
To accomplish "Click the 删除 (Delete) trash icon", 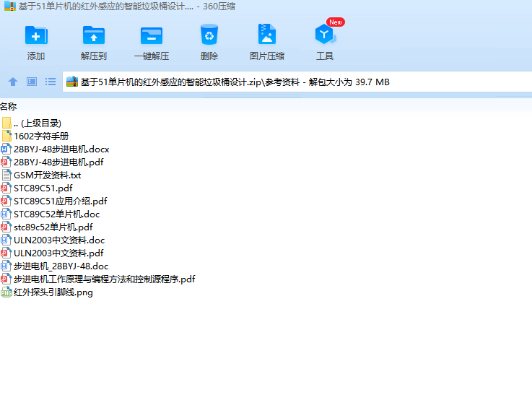I will point(209,35).
